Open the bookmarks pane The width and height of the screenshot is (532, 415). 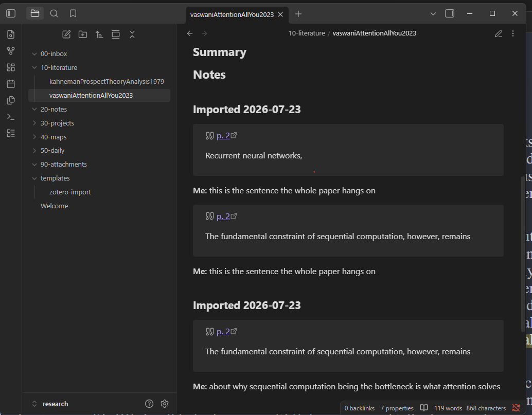tap(73, 13)
